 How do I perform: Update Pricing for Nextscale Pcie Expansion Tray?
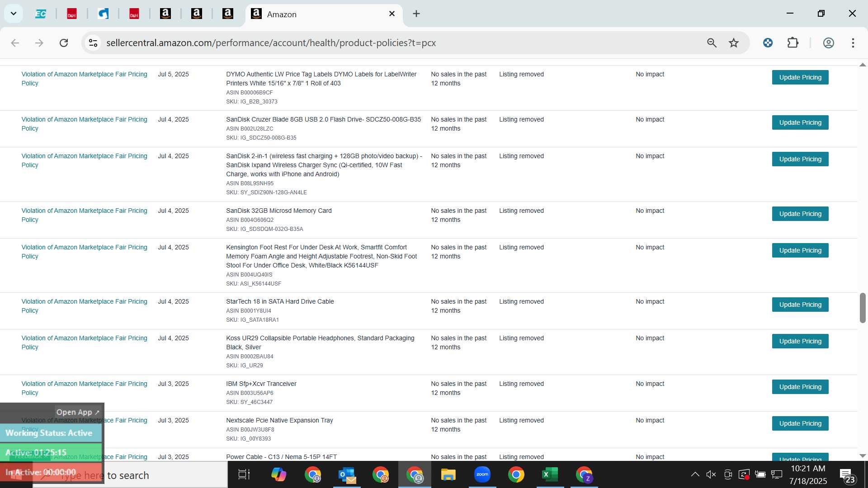coord(800,423)
